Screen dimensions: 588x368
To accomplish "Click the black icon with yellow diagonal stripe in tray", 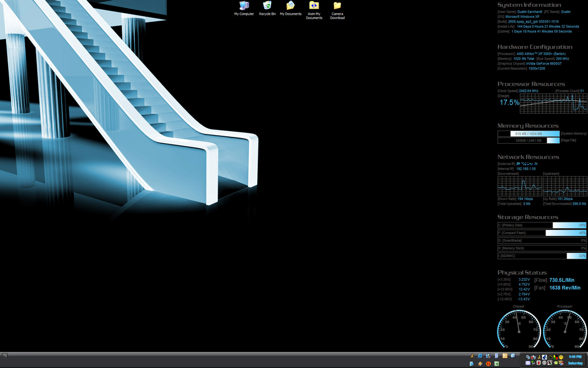I will [550, 357].
